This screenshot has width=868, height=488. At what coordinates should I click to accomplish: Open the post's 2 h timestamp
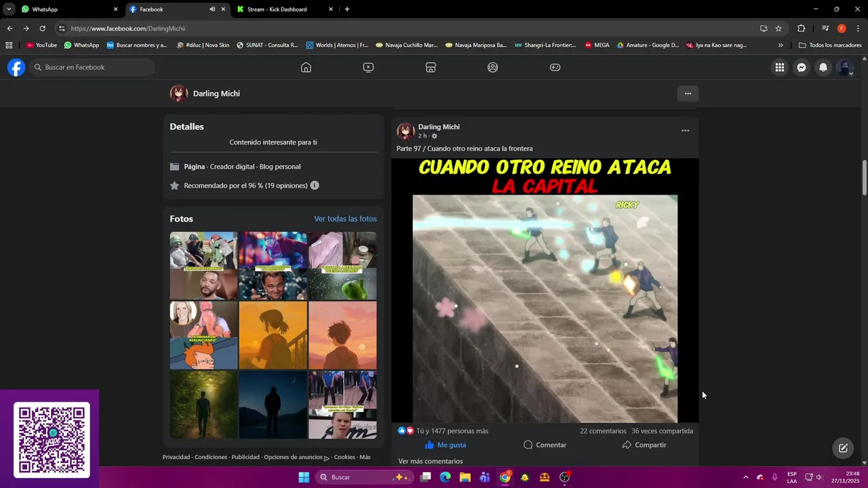coord(422,136)
